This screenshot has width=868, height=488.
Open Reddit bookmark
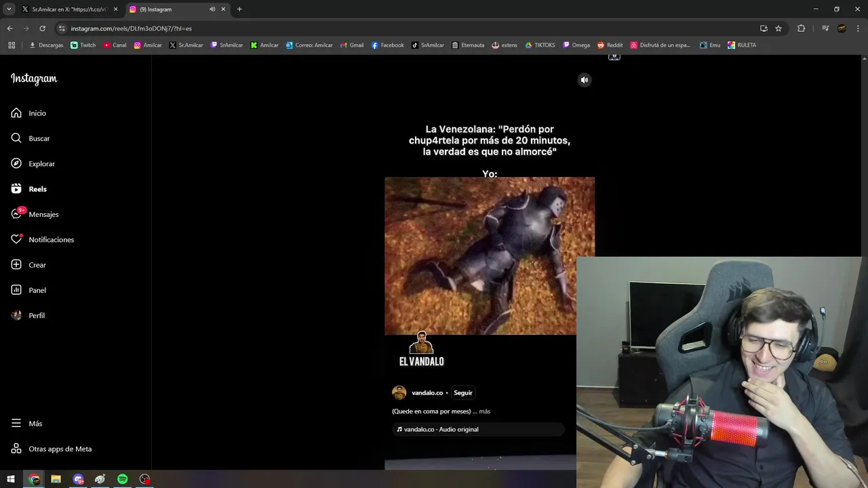(610, 45)
